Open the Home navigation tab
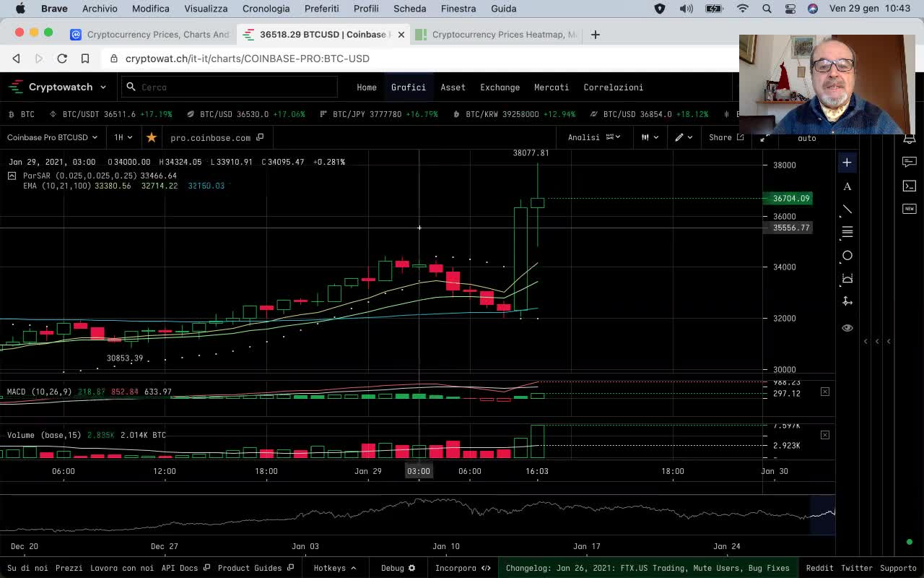924x578 pixels. pos(367,87)
